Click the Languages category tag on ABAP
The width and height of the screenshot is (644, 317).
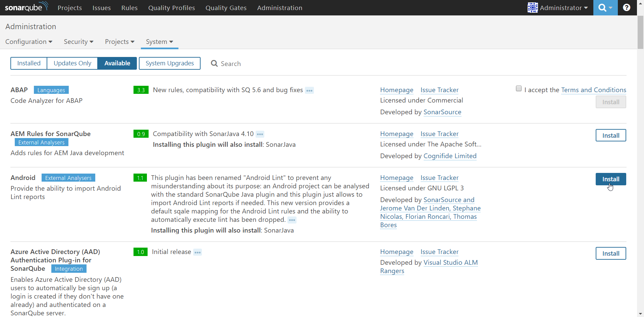(51, 90)
